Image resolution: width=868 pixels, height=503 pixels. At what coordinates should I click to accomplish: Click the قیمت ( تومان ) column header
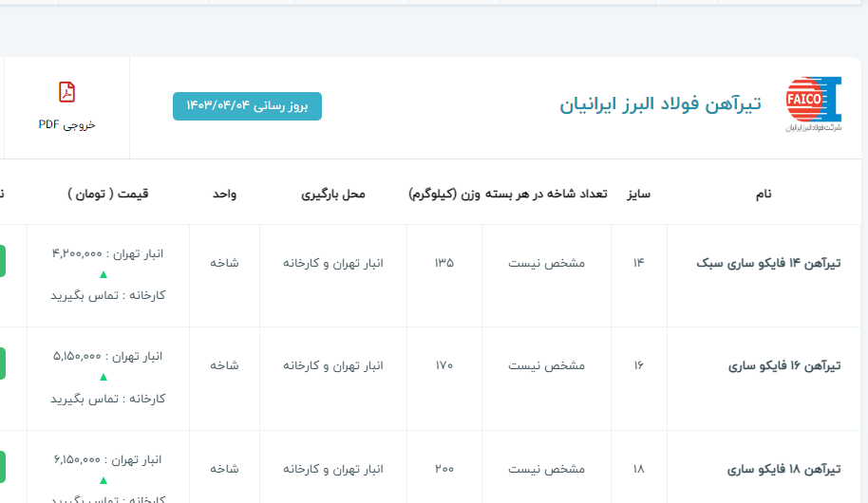pos(107,194)
